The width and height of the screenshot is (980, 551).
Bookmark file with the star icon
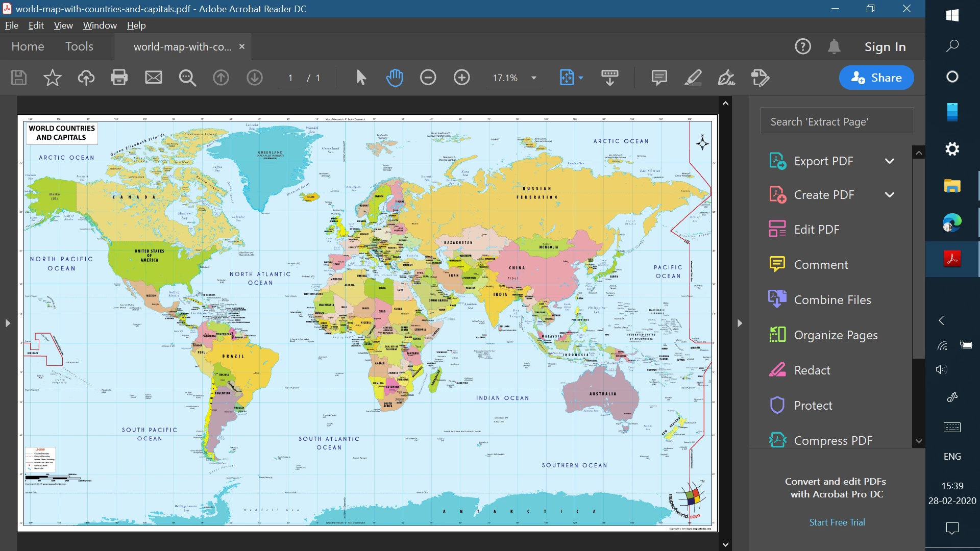pyautogui.click(x=52, y=78)
